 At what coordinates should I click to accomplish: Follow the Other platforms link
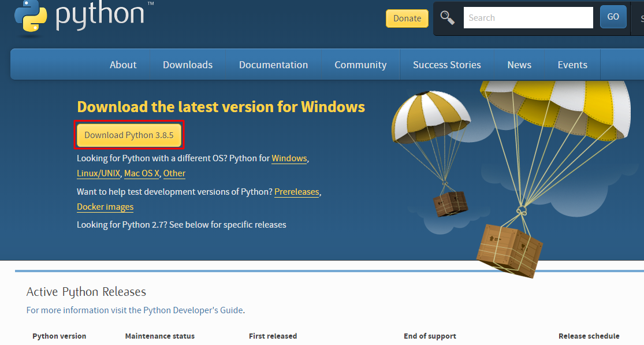coord(174,173)
